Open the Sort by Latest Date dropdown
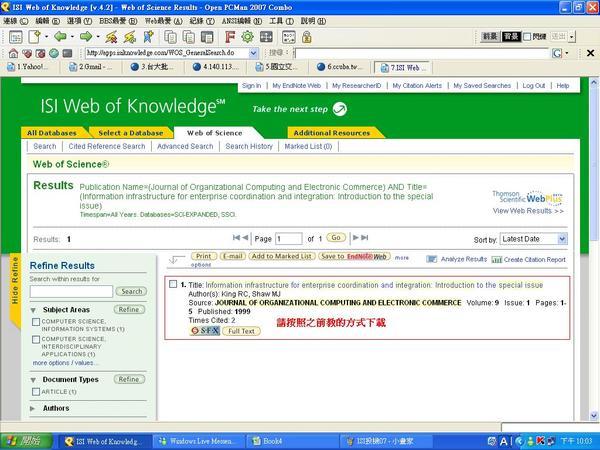The width and height of the screenshot is (600, 450). tap(533, 239)
